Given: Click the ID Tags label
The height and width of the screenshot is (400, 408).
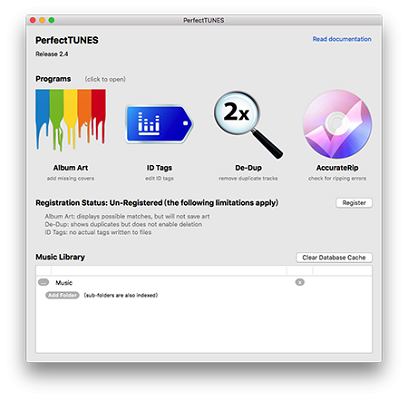Looking at the screenshot, I should 159,168.
